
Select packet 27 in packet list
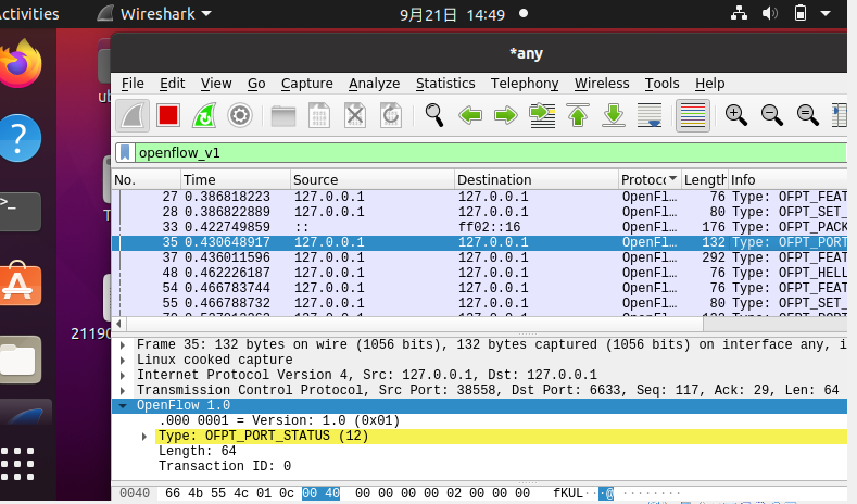(x=480, y=197)
